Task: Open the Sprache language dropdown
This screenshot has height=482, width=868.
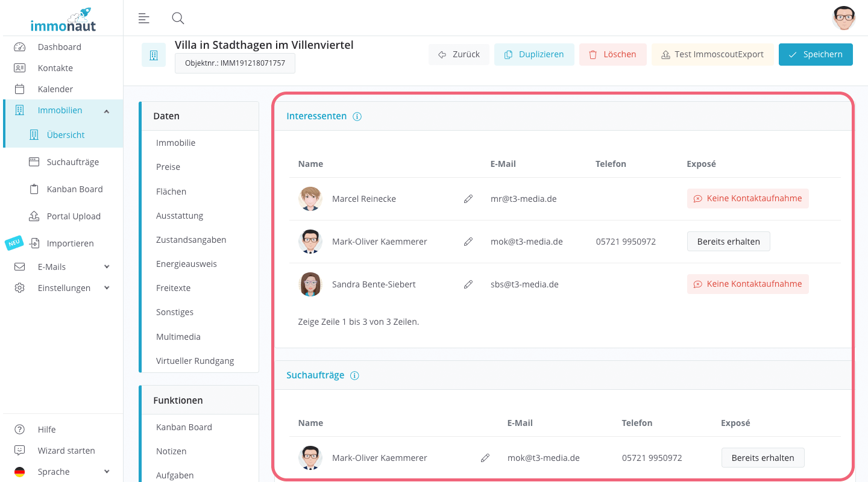Action: [106, 472]
